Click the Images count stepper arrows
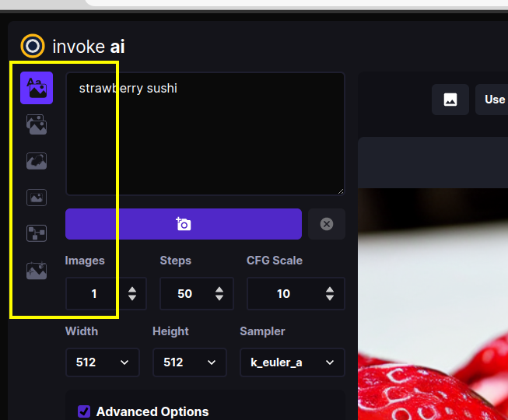 [x=132, y=294]
